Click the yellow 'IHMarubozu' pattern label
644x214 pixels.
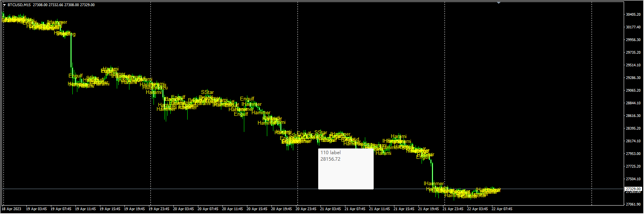pos(155,88)
